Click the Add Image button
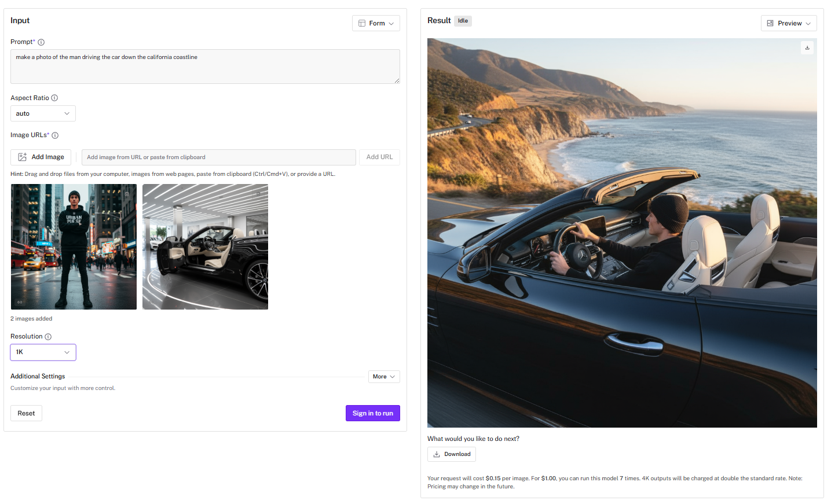This screenshot has width=831, height=504. tap(41, 157)
